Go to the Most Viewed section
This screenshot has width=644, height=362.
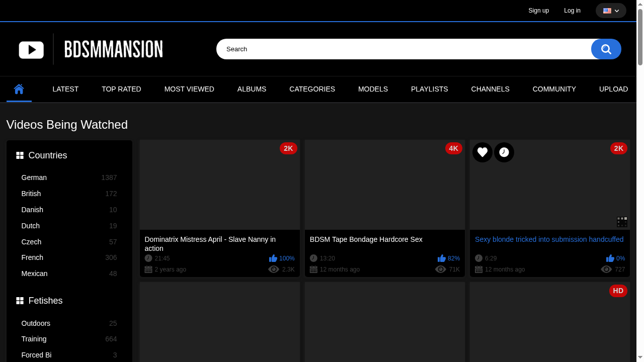pyautogui.click(x=189, y=89)
